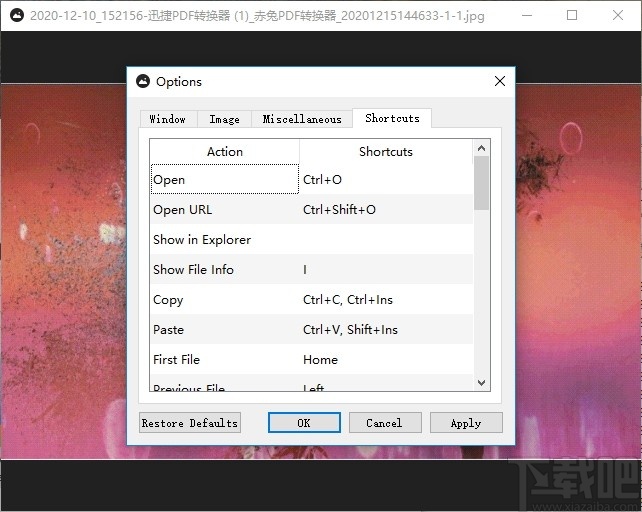
Task: Maximize the main image viewer window
Action: pyautogui.click(x=572, y=16)
